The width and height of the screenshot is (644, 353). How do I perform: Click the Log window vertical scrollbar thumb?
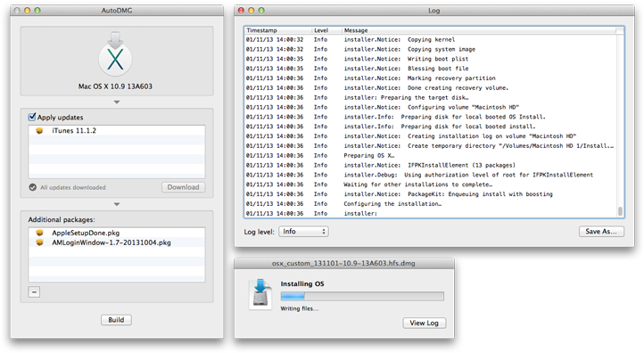620,211
